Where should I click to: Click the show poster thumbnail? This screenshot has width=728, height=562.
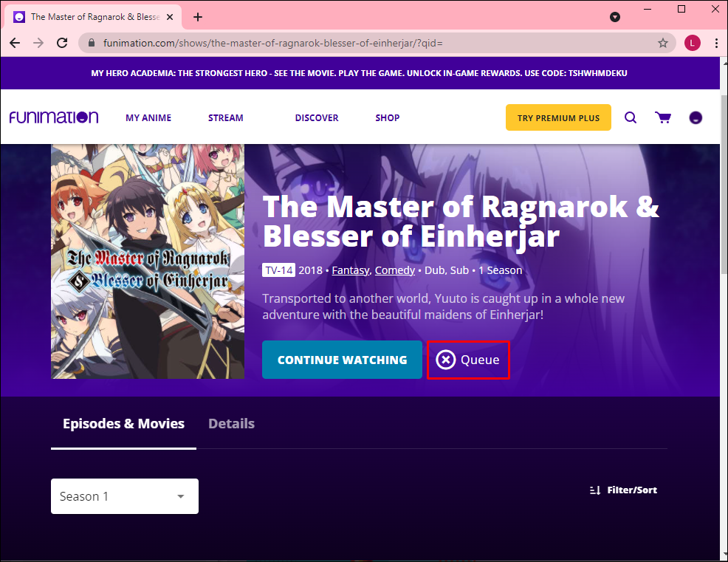(x=148, y=261)
